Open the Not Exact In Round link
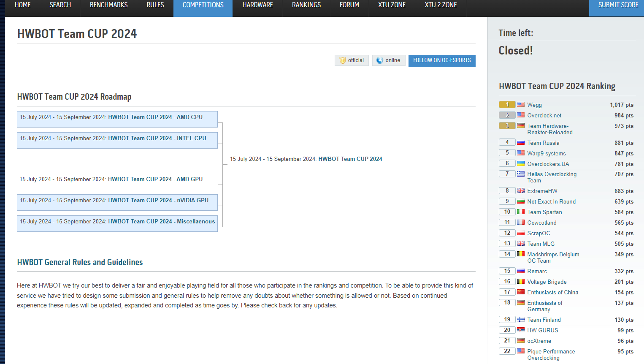The height and width of the screenshot is (364, 644). [552, 202]
